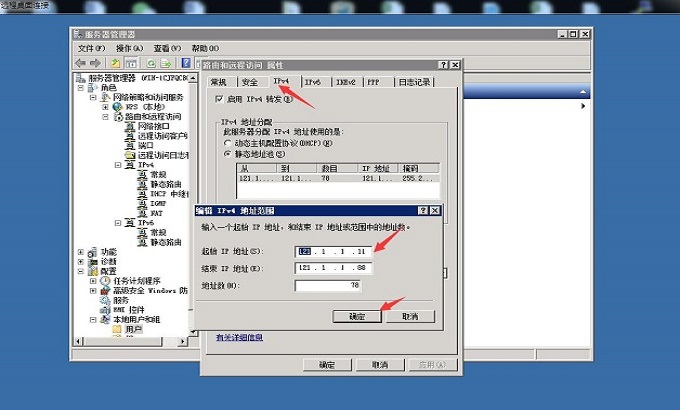
Task: Toggle 启用 IPv4 转发 checkbox
Action: tap(220, 99)
